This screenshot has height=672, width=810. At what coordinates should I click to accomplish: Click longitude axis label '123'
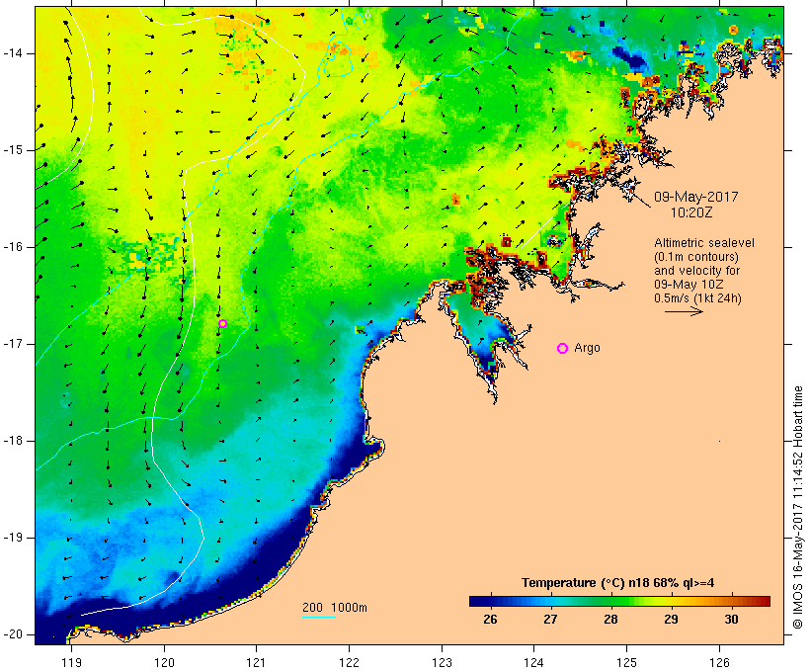tap(442, 662)
